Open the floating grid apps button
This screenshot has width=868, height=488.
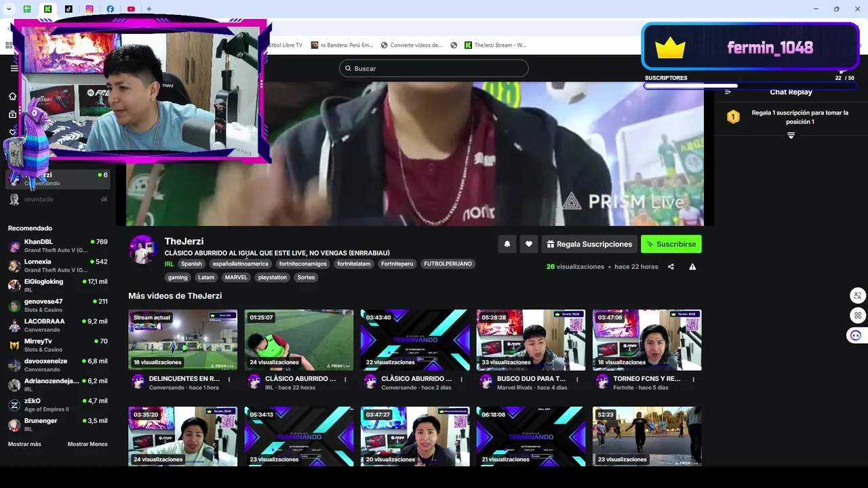click(x=858, y=315)
